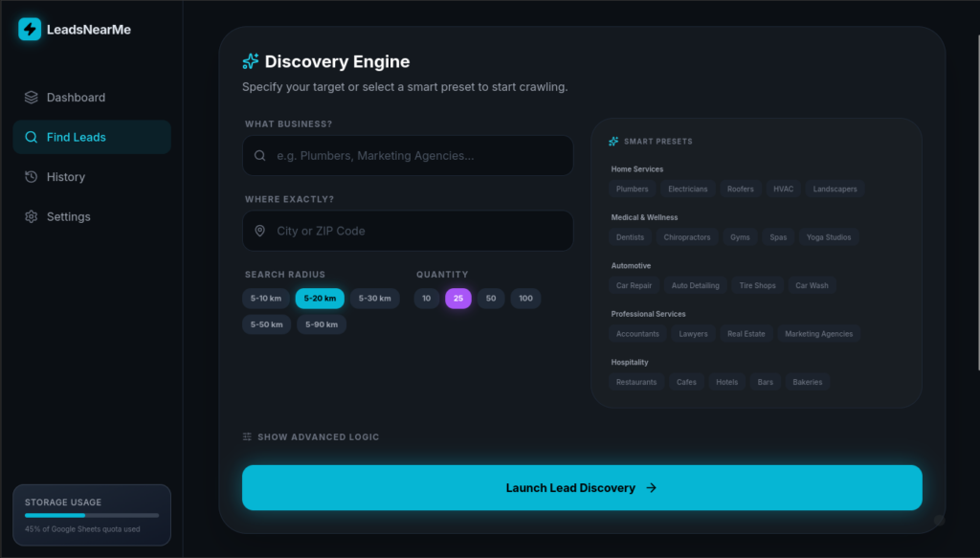Click the advanced logic sliders icon
Screen dimensions: 980x558
(x=248, y=436)
